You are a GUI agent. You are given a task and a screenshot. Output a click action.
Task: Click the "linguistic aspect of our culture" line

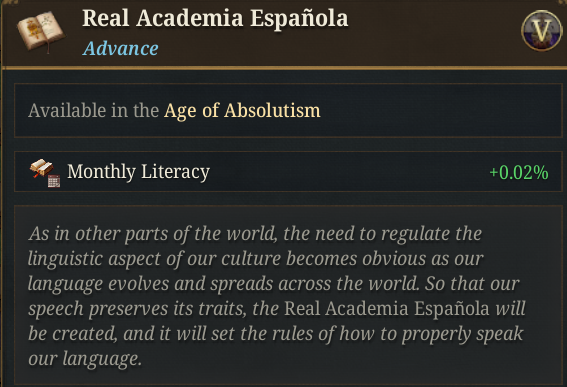click(x=256, y=259)
